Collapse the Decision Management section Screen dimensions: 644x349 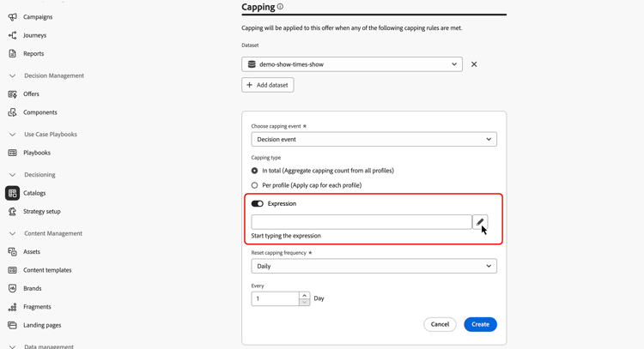point(12,75)
